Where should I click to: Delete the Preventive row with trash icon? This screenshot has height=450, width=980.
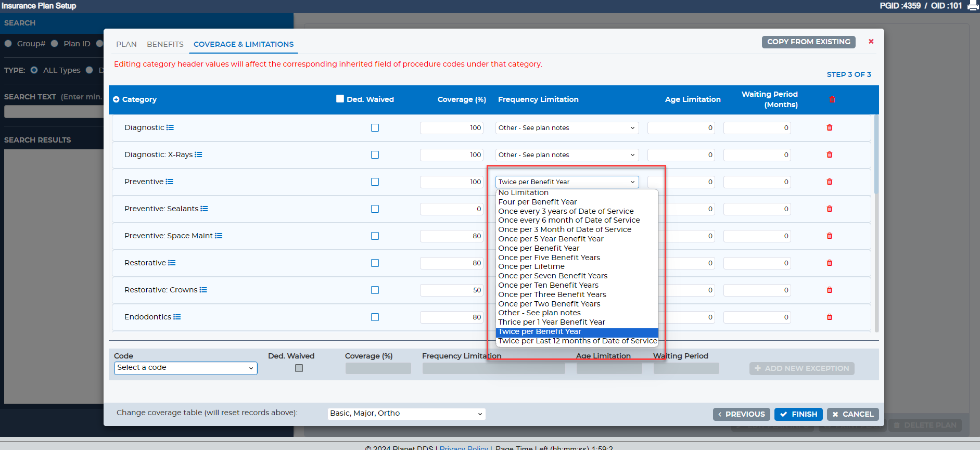click(830, 182)
